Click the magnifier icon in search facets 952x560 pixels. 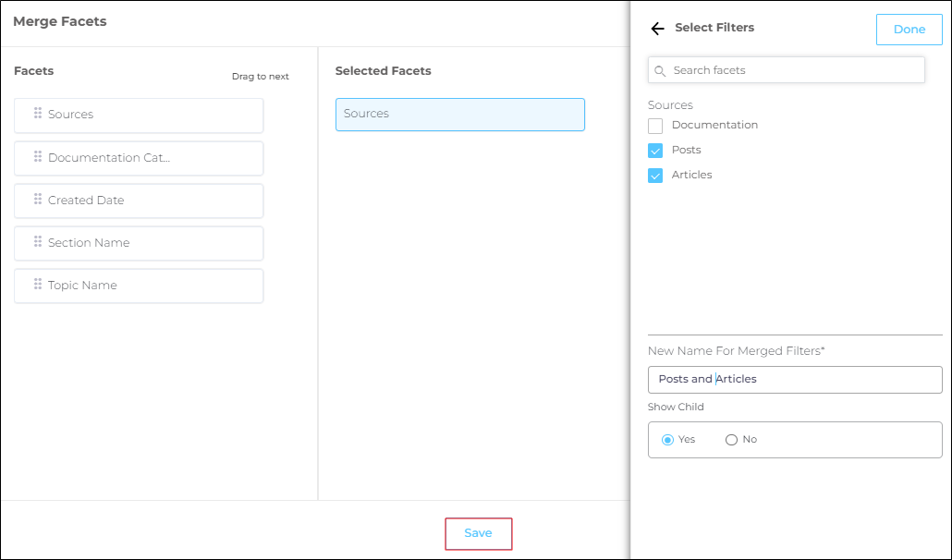point(660,70)
